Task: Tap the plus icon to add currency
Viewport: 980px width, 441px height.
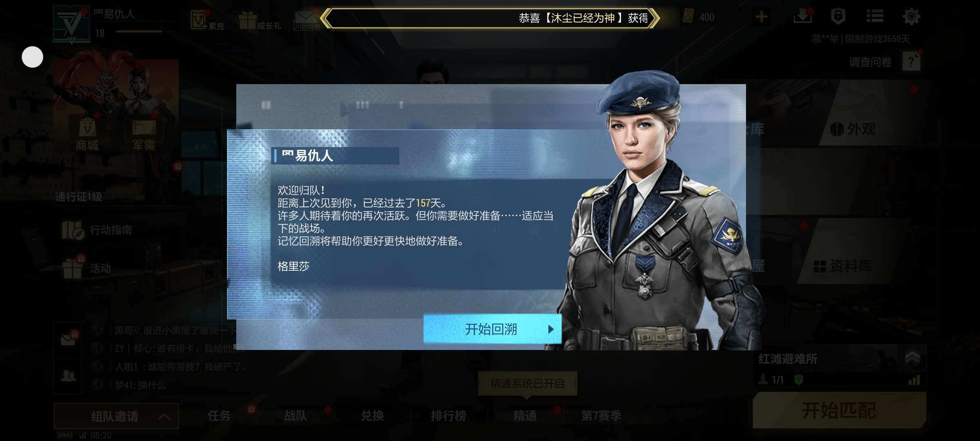Action: 761,17
